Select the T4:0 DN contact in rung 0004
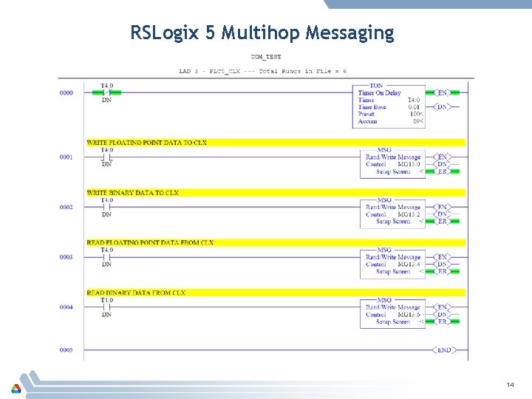This screenshot has width=532, height=399. (106, 307)
